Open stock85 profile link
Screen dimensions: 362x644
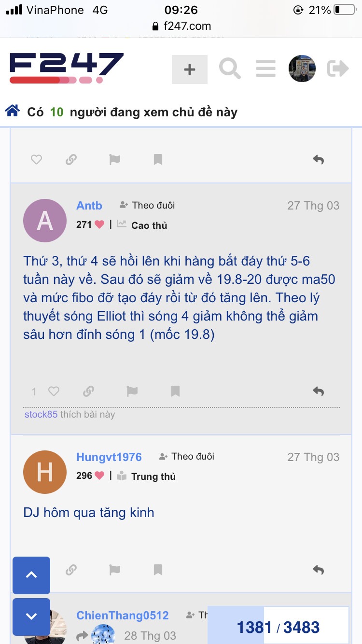(x=41, y=414)
